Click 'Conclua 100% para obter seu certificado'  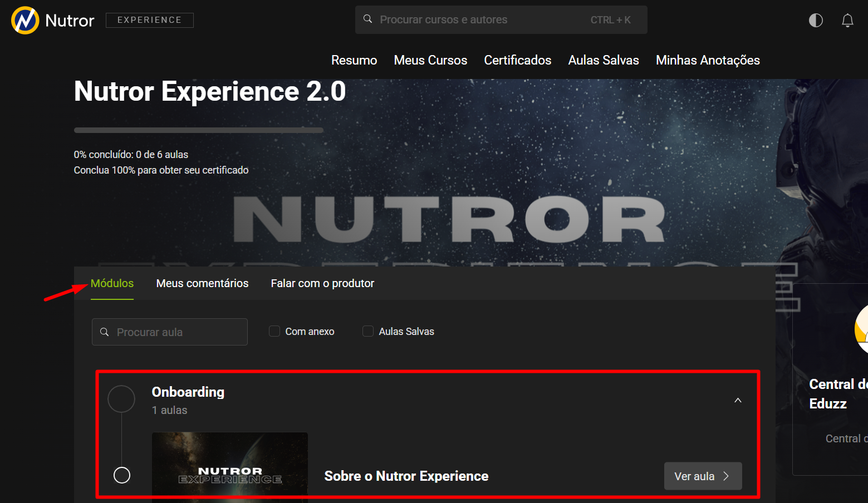(161, 170)
